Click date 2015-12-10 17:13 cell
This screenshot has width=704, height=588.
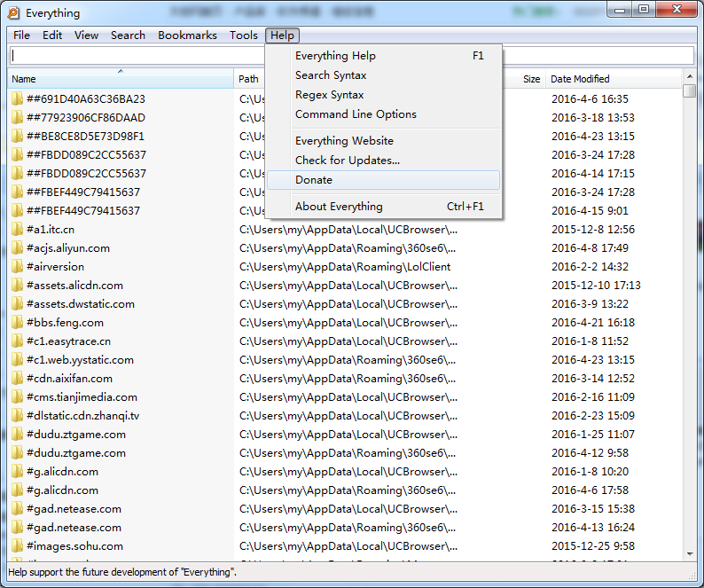(x=596, y=286)
